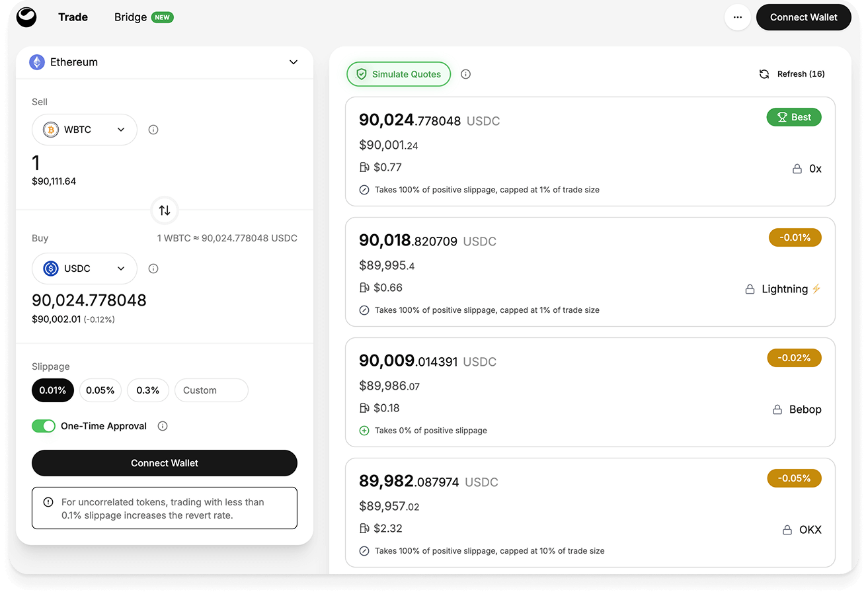Select the 90,024.778048 USDC quote amount
The width and height of the screenshot is (868, 596).
click(x=430, y=120)
